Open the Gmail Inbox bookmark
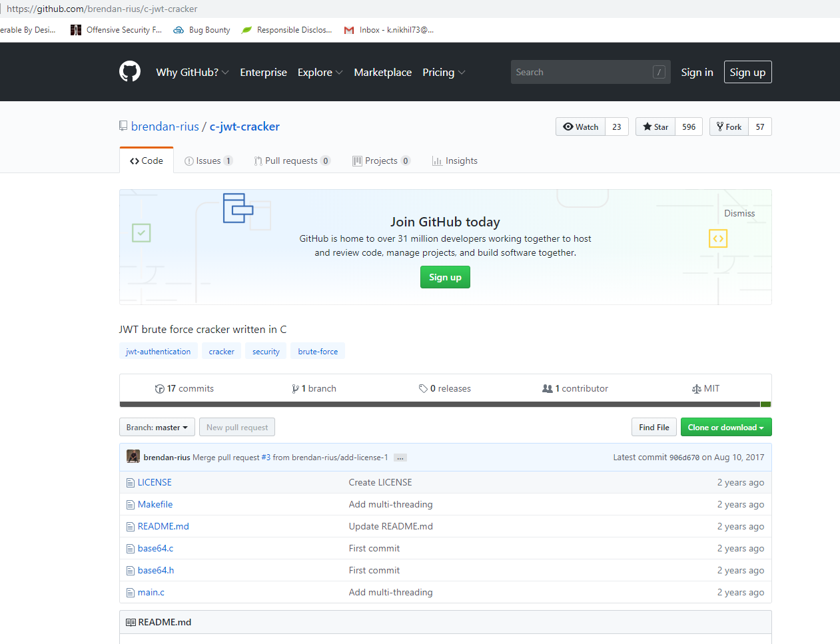Screen dimensions: 840x644 coord(388,30)
